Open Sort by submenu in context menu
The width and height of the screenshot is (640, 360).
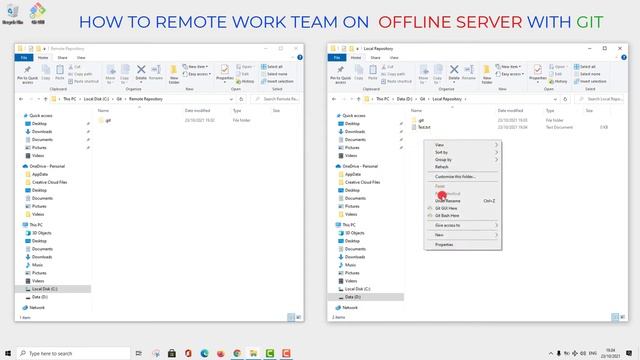[462, 152]
